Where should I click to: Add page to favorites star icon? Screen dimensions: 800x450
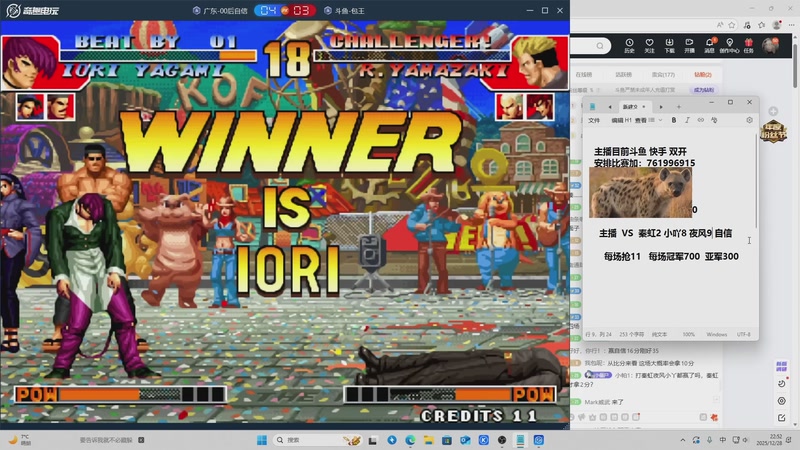(732, 24)
